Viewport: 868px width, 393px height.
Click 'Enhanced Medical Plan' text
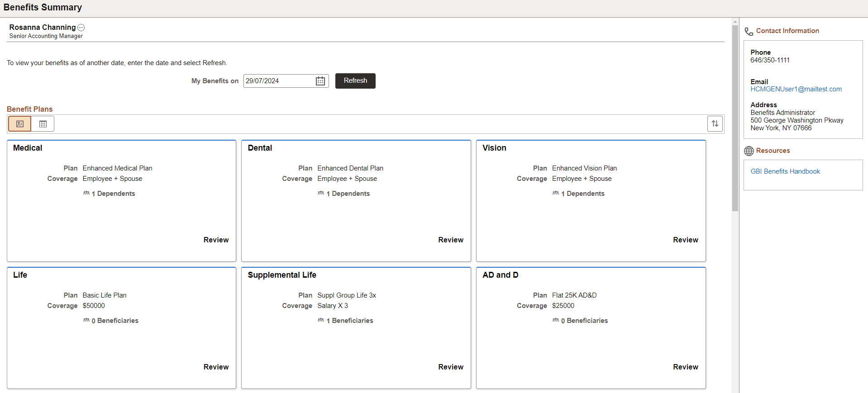118,168
